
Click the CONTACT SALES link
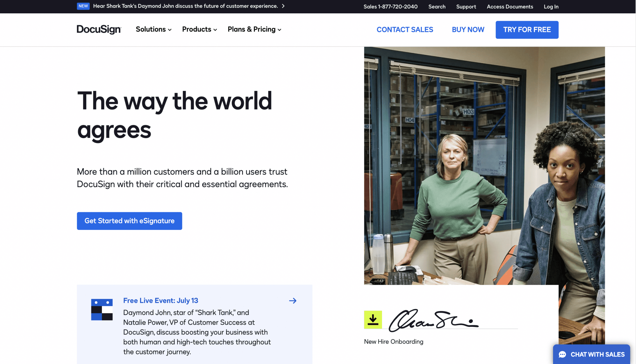point(405,30)
